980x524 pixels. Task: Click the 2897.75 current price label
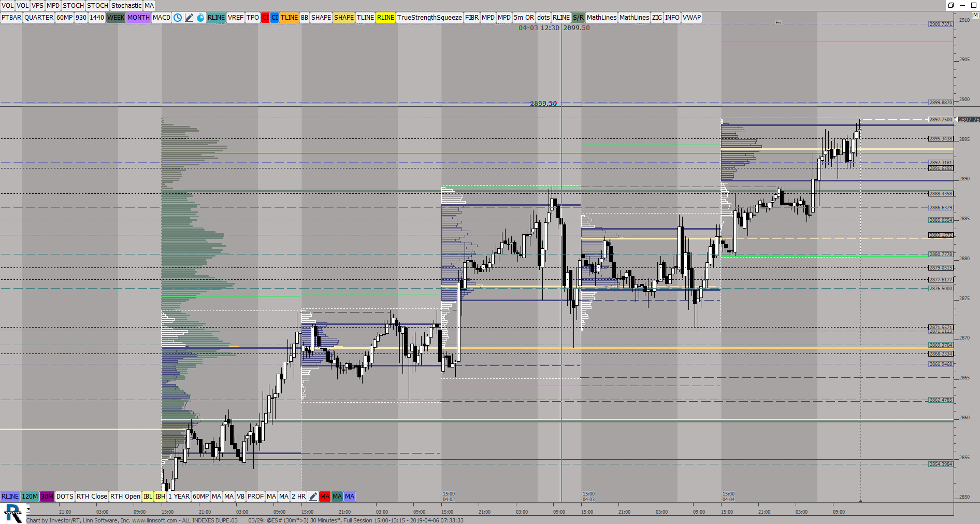968,120
